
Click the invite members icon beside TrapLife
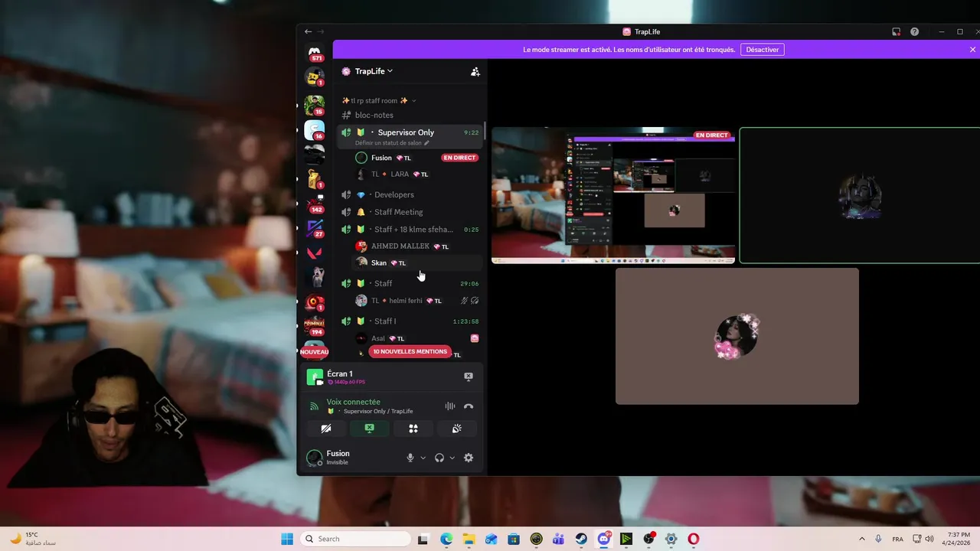click(x=475, y=71)
